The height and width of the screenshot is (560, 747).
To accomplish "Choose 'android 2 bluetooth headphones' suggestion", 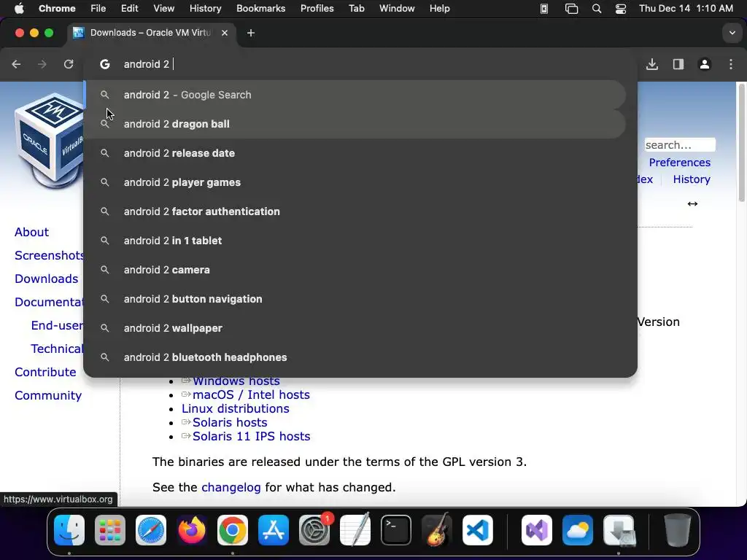I will click(x=355, y=357).
